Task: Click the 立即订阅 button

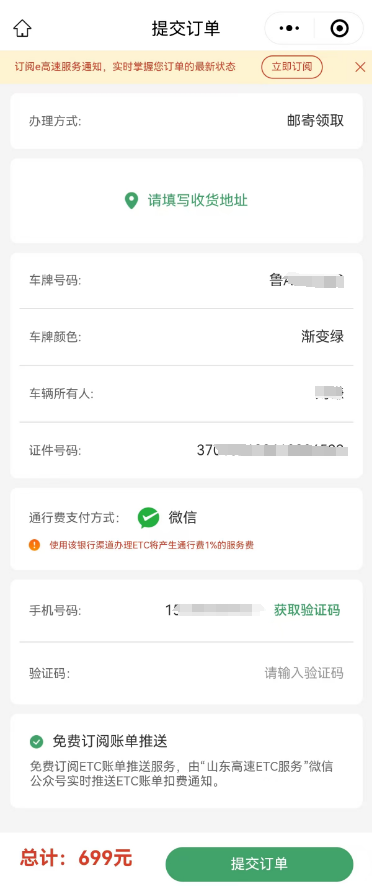Action: click(292, 67)
